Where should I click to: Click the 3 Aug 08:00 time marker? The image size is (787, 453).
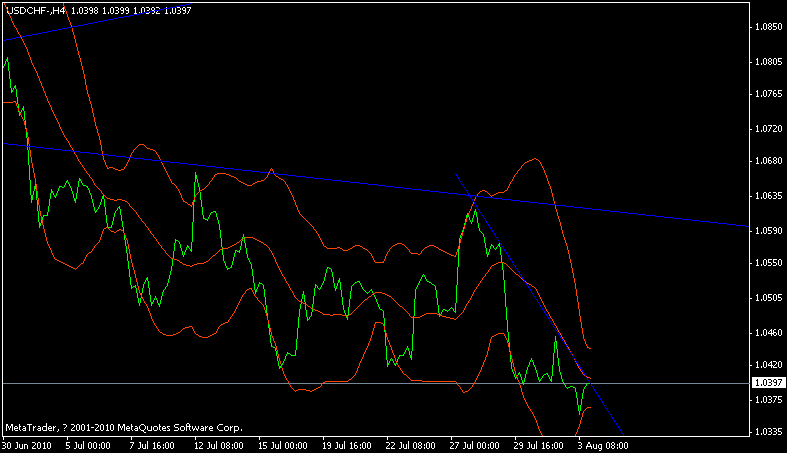pos(603,445)
